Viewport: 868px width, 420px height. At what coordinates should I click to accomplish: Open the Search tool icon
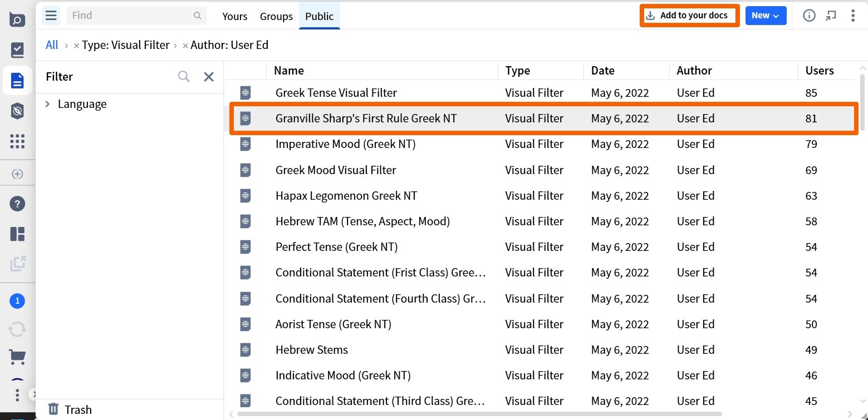pos(18,19)
